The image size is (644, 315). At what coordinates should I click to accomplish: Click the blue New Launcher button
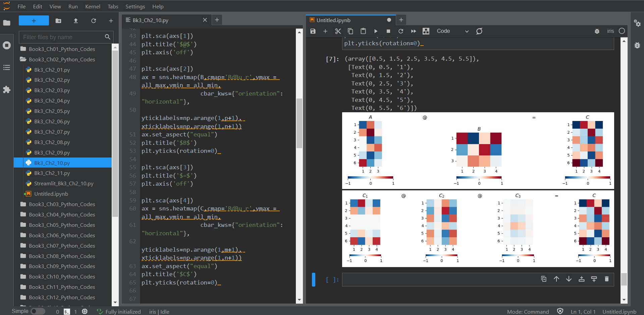pos(34,21)
